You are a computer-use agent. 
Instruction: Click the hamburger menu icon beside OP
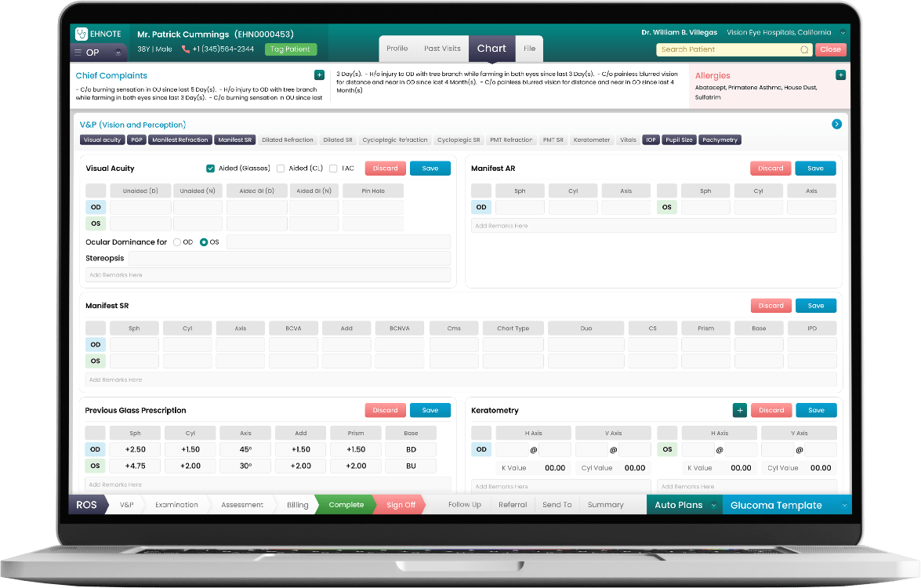(x=78, y=53)
